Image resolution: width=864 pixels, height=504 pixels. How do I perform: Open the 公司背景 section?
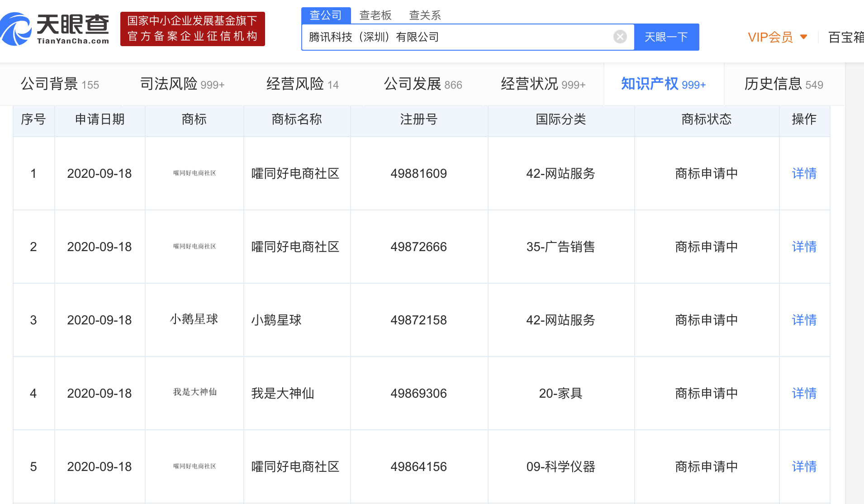point(60,84)
